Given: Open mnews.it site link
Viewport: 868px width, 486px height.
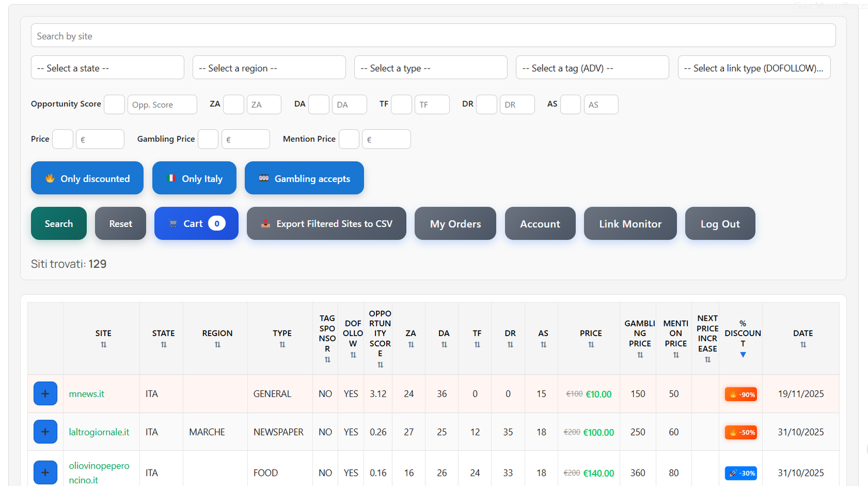Looking at the screenshot, I should pyautogui.click(x=87, y=394).
